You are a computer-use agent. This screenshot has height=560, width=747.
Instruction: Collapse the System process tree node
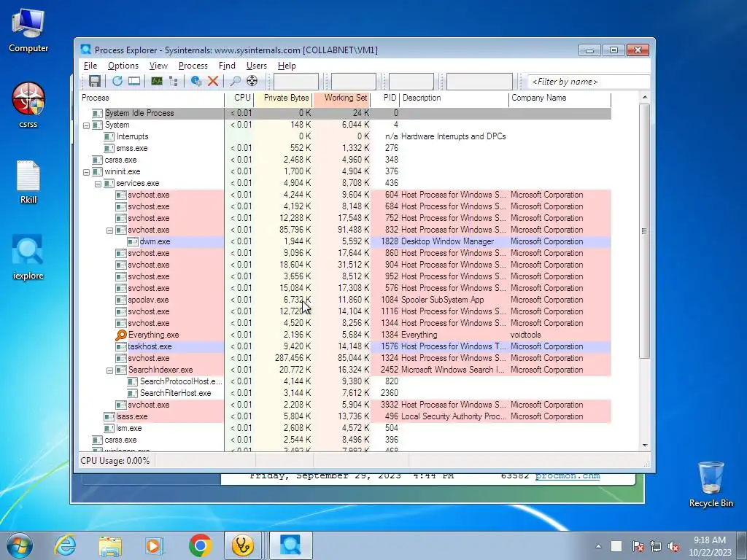tap(86, 125)
